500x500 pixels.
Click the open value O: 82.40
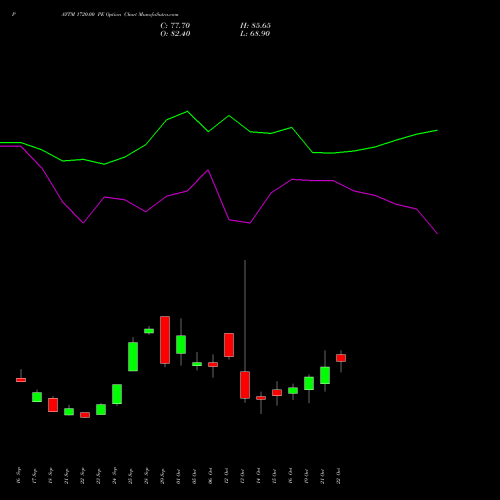click(175, 34)
